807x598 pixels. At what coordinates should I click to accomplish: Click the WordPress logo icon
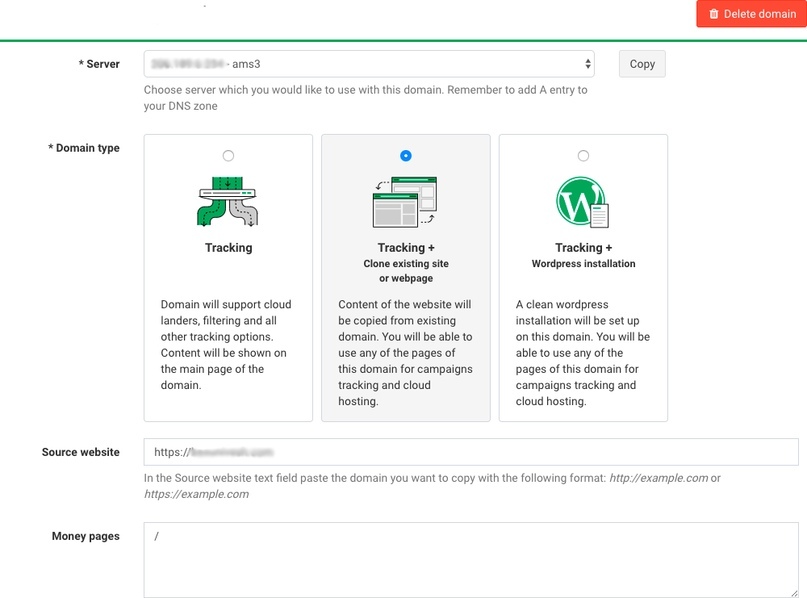pos(582,202)
